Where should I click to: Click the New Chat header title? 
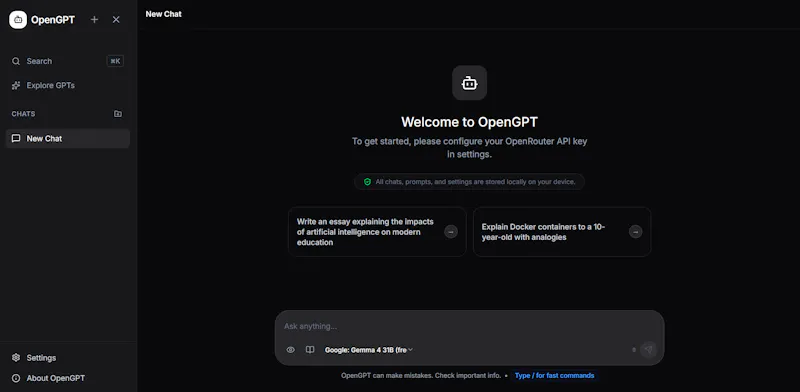[x=163, y=14]
